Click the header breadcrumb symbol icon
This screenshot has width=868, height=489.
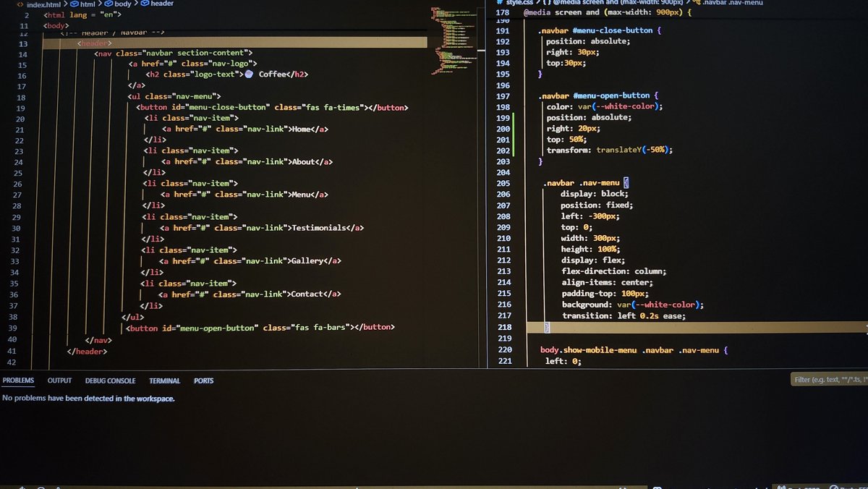[145, 4]
